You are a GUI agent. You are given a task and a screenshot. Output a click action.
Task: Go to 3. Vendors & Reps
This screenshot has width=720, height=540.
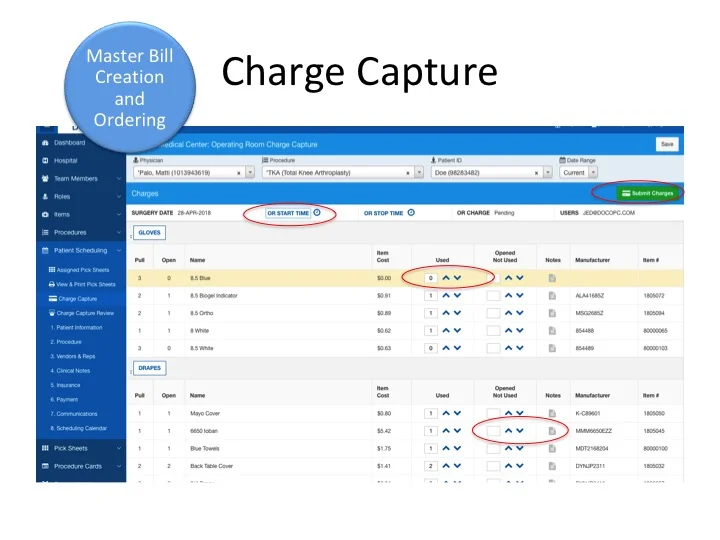point(73,356)
